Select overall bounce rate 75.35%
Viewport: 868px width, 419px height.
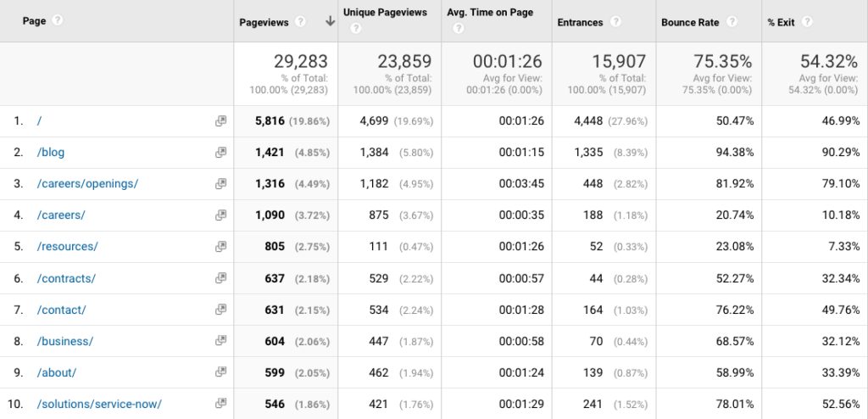click(722, 61)
